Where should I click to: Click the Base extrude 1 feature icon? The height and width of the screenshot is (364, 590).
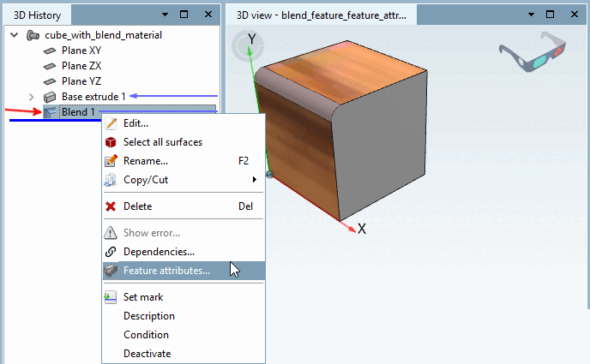(50, 97)
